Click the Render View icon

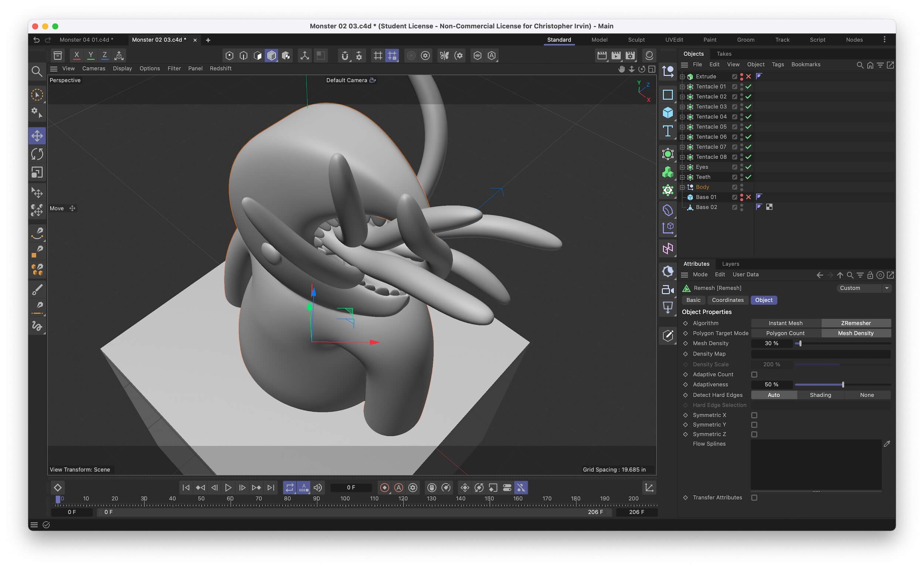602,55
